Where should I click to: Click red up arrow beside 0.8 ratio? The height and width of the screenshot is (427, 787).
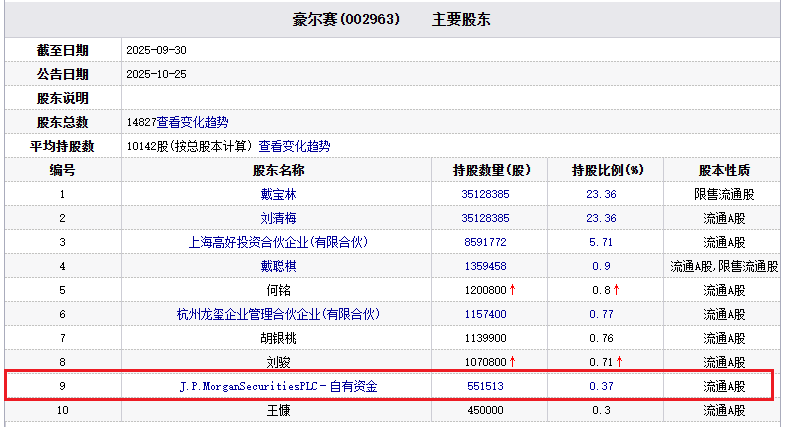(616, 290)
